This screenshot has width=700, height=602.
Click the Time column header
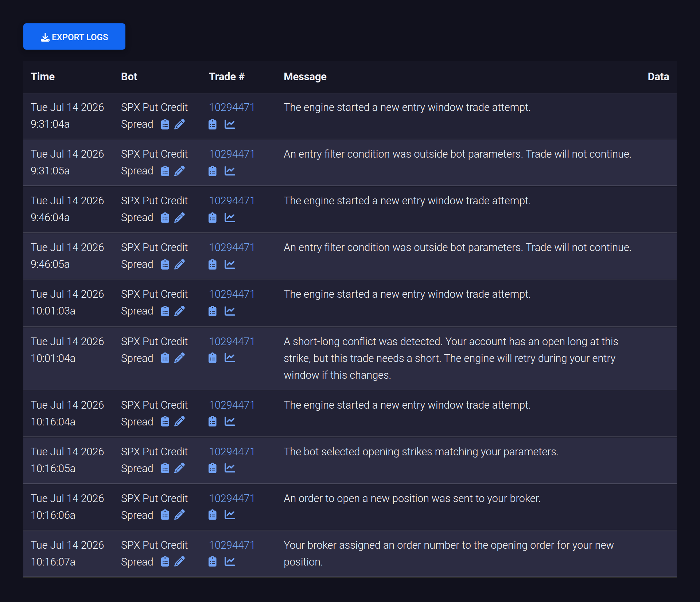click(x=43, y=77)
